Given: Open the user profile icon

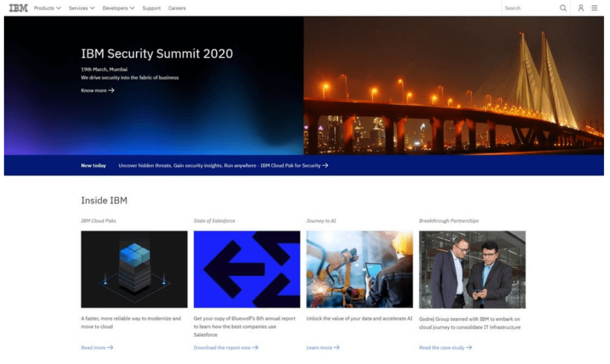Looking at the screenshot, I should click(x=581, y=8).
